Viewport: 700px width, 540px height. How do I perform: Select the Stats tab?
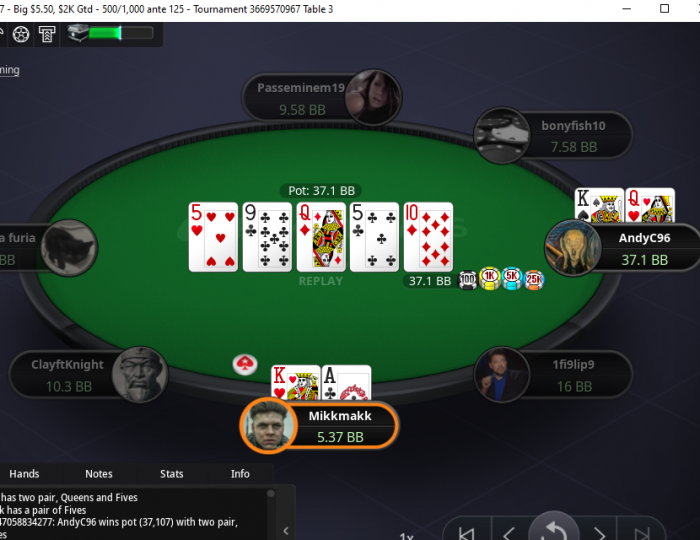(171, 474)
